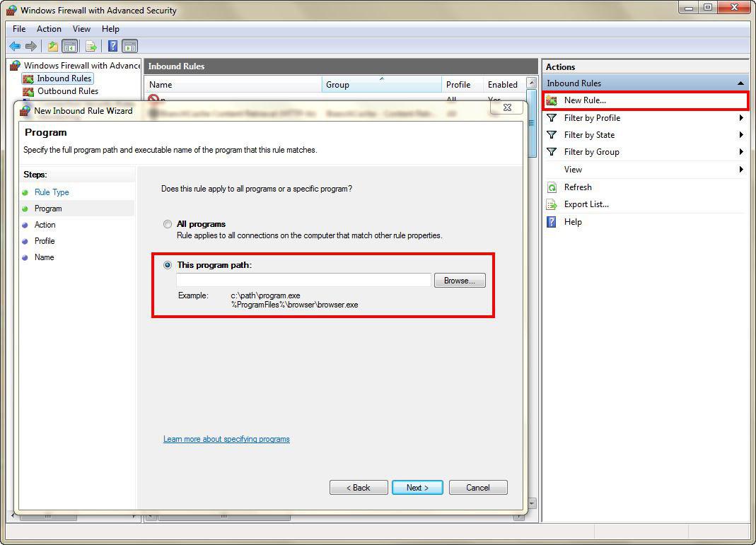This screenshot has height=545, width=756.
Task: Open Help via the toolbar question-mark icon
Action: (113, 46)
